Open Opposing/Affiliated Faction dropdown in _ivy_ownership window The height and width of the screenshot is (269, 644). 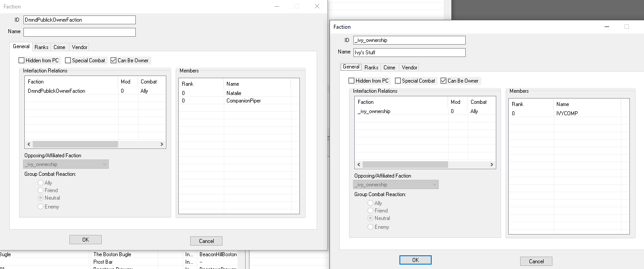[396, 185]
